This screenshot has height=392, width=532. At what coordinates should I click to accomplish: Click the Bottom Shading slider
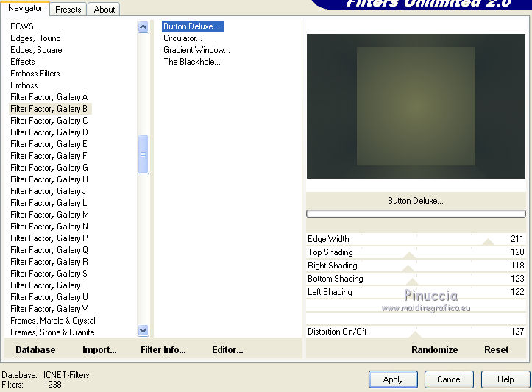[416, 279]
